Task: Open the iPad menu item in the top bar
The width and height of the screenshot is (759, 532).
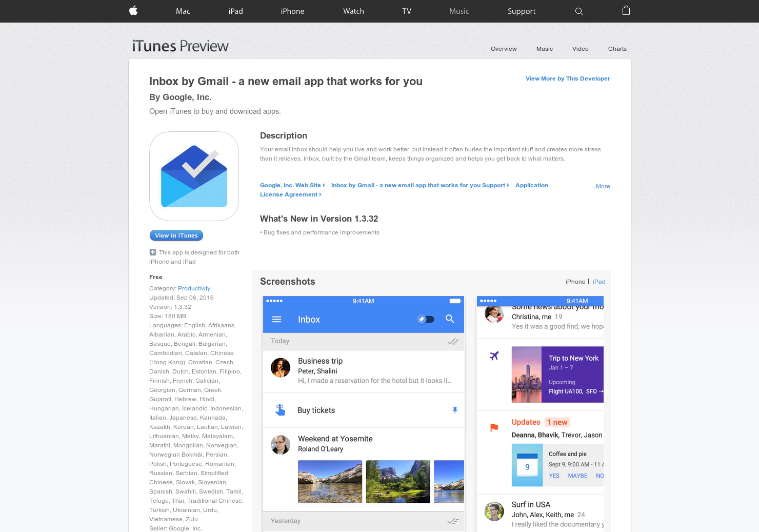Action: pos(236,11)
